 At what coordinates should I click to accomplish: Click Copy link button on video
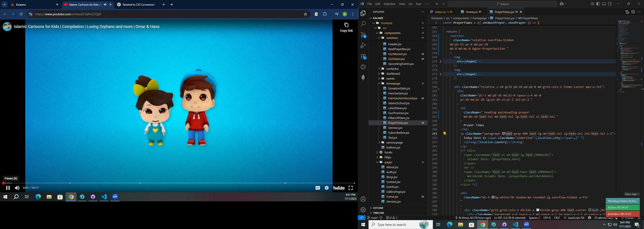[x=346, y=28]
